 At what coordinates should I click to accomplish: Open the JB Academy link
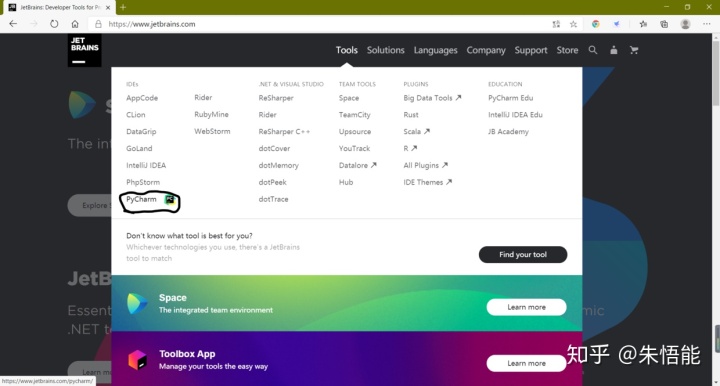click(508, 132)
